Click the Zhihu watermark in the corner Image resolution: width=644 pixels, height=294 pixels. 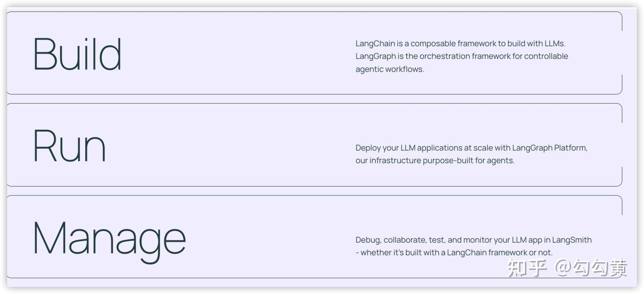pos(567,268)
